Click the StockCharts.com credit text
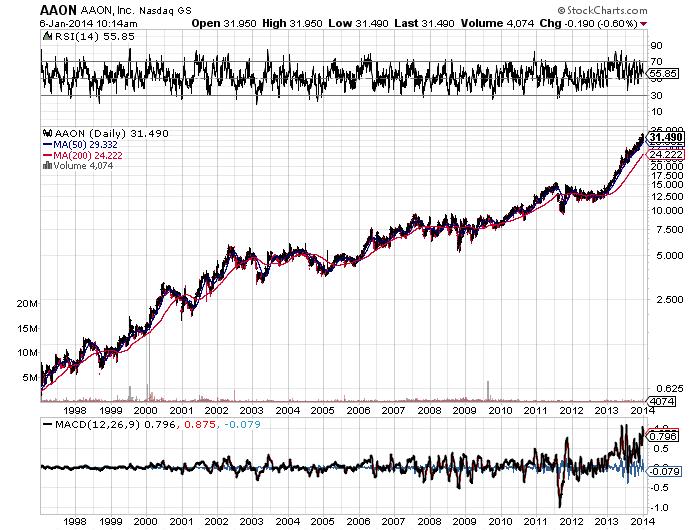This screenshot has height=530, width=700. coord(602,10)
